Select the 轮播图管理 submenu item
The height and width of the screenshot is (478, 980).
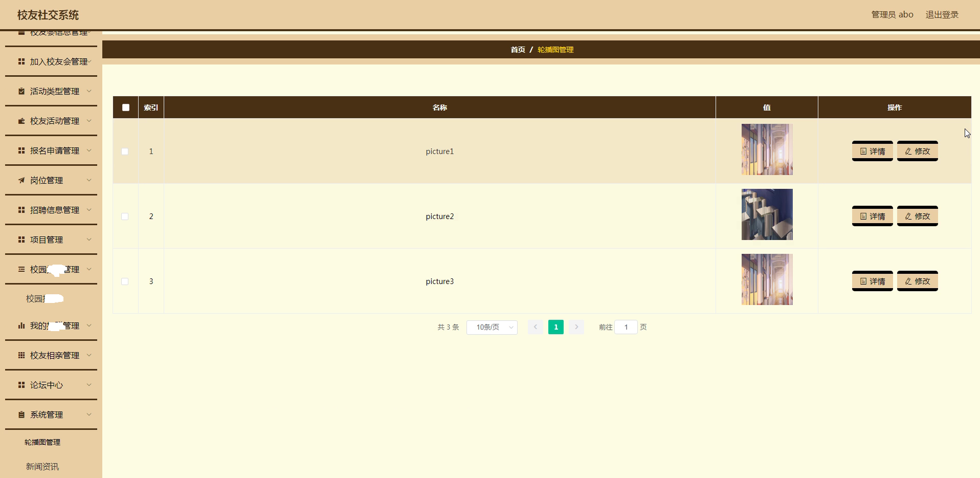42,442
